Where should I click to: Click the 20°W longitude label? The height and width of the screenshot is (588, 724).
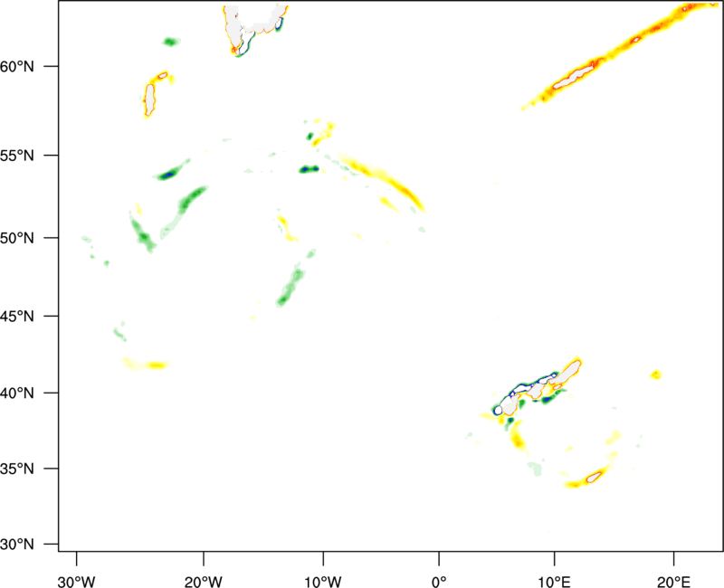[204, 582]
